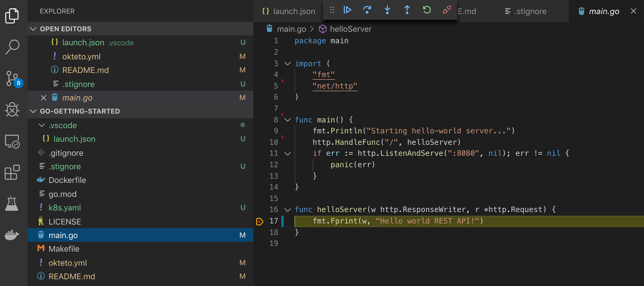Click the Continue debug button

click(x=347, y=10)
